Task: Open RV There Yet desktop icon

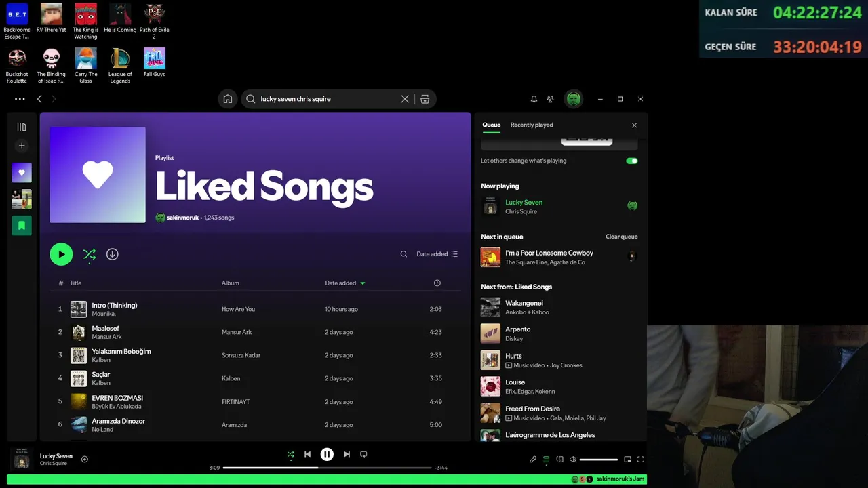Action: pos(52,18)
